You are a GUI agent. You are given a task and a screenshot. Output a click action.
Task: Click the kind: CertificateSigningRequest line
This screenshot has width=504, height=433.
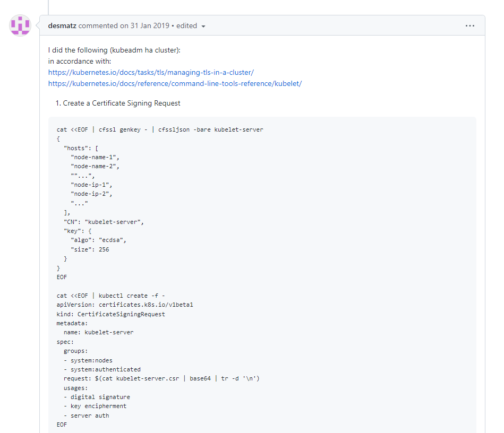(111, 314)
